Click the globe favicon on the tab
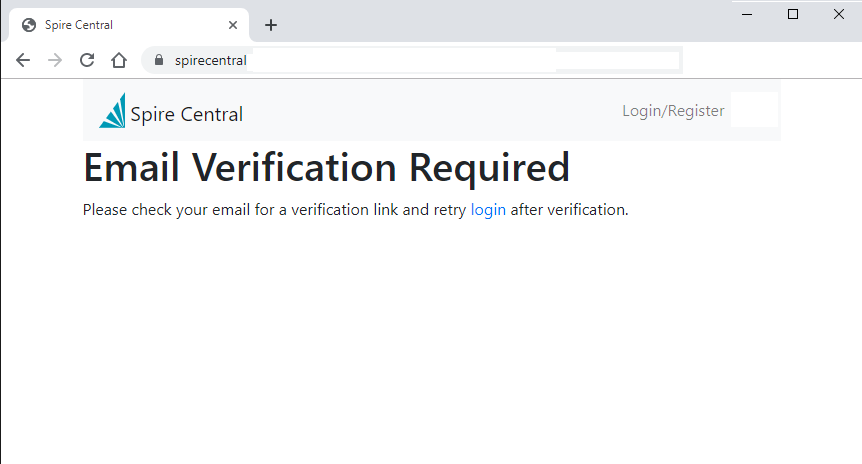 (29, 25)
